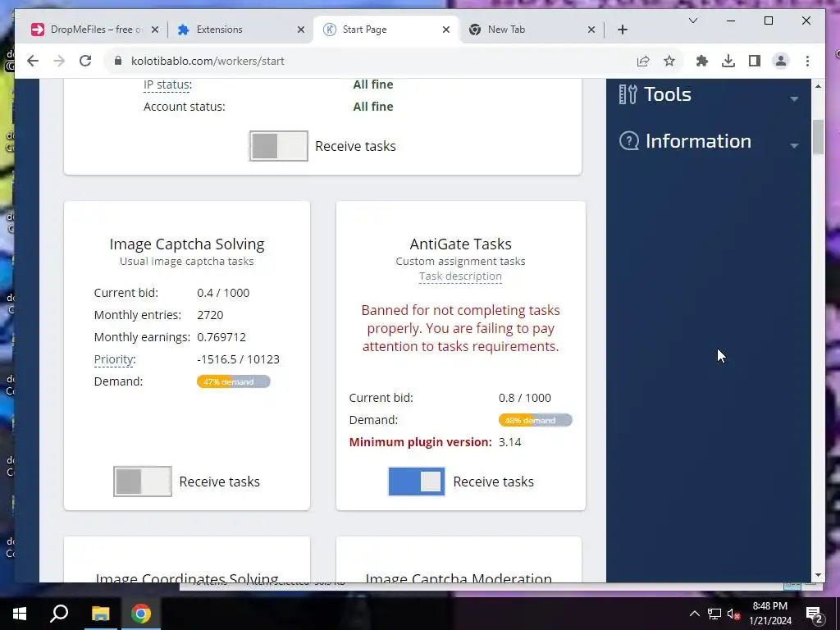Click the site lock icon in address bar

[x=118, y=61]
